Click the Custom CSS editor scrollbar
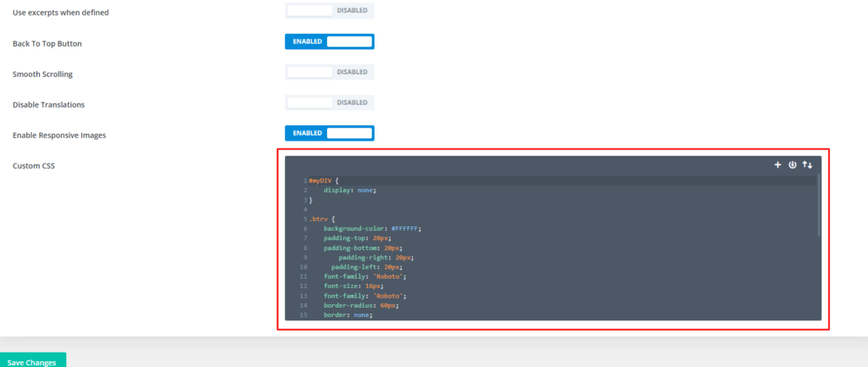868x367 pixels. 818,205
